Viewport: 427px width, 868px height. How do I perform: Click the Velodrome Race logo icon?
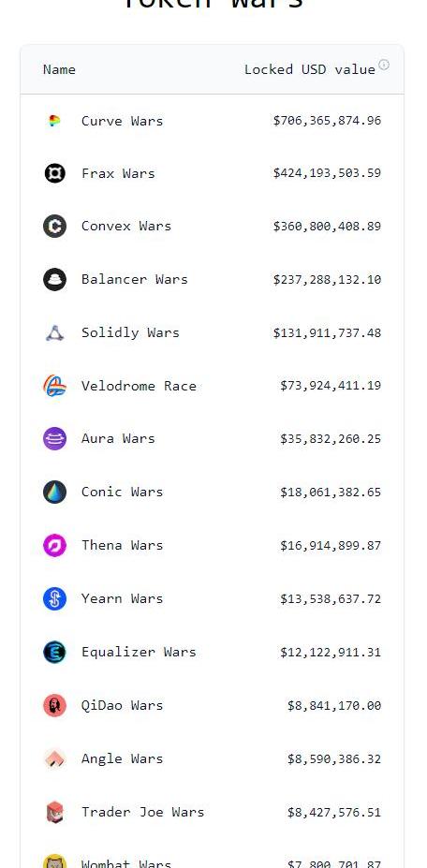54,386
